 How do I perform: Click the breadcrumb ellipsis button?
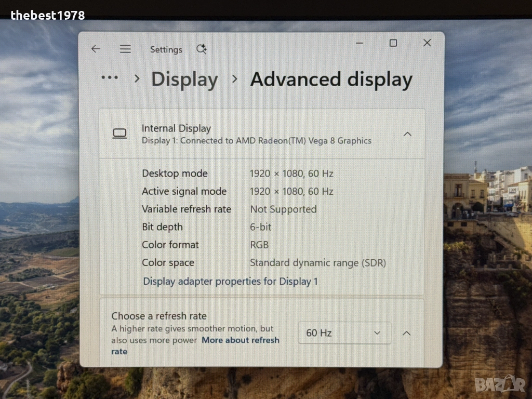point(110,78)
